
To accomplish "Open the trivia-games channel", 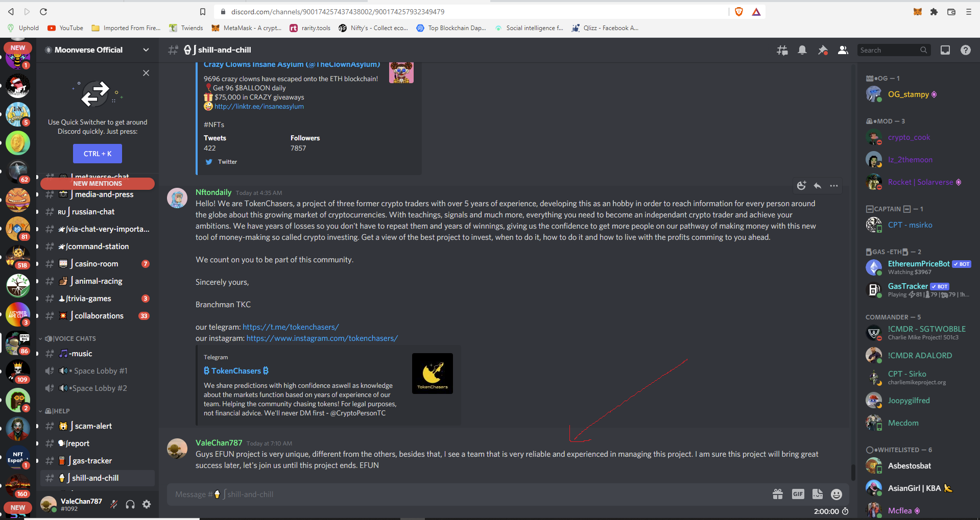I will [98, 299].
